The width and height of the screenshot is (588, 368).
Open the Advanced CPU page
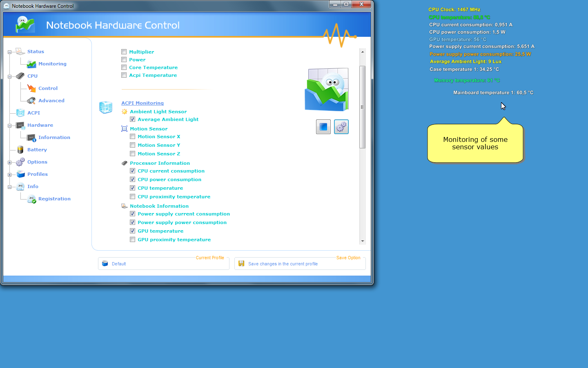tap(51, 101)
